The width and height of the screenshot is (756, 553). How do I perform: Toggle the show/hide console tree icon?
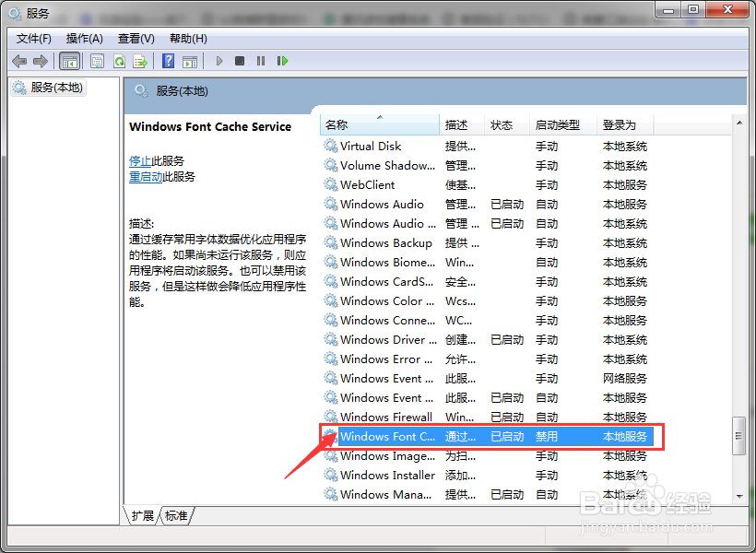point(69,61)
